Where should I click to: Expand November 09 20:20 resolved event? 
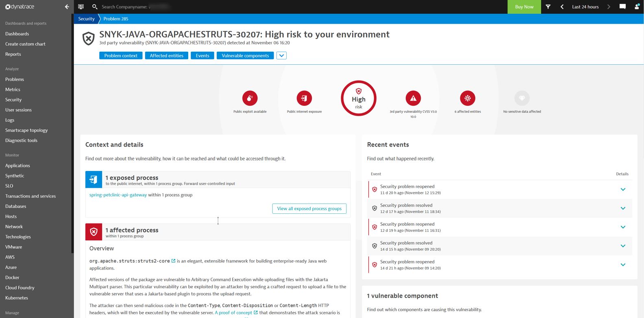pyautogui.click(x=623, y=246)
